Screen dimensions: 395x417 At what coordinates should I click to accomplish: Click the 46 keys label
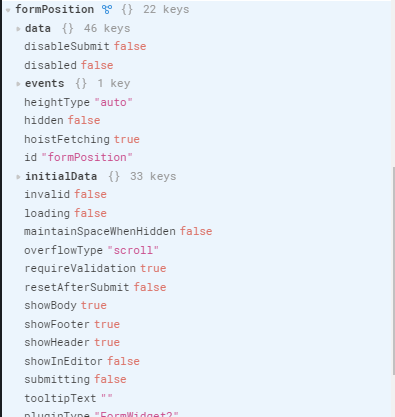pyautogui.click(x=107, y=29)
